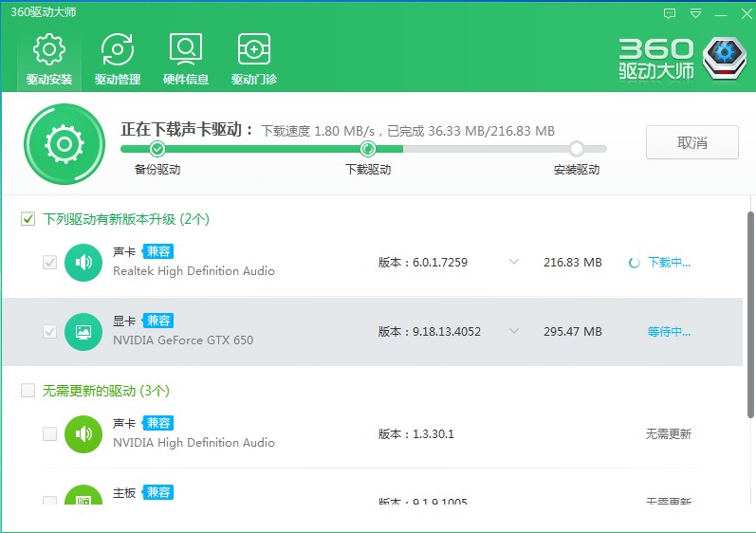Click the 主板 motherboard icon

click(83, 494)
